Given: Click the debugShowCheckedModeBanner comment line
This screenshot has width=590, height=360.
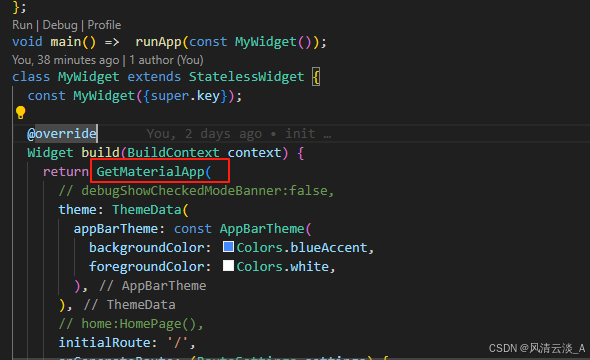Looking at the screenshot, I should [196, 191].
